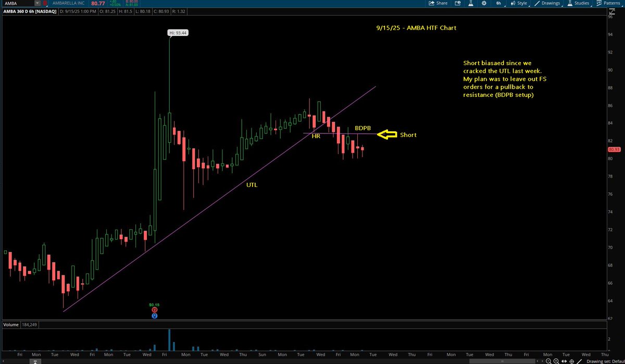Click the D: 9/15/25 1:00 PM date readout

coord(78,11)
